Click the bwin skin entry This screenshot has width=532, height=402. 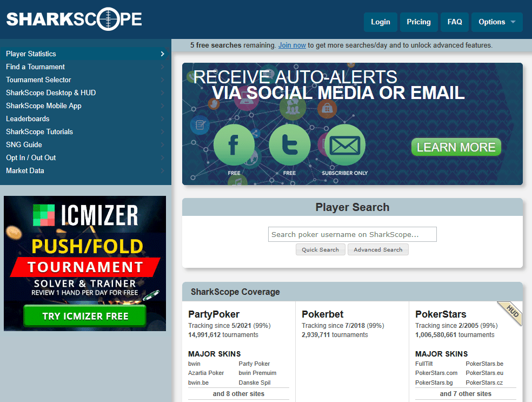[x=194, y=364]
